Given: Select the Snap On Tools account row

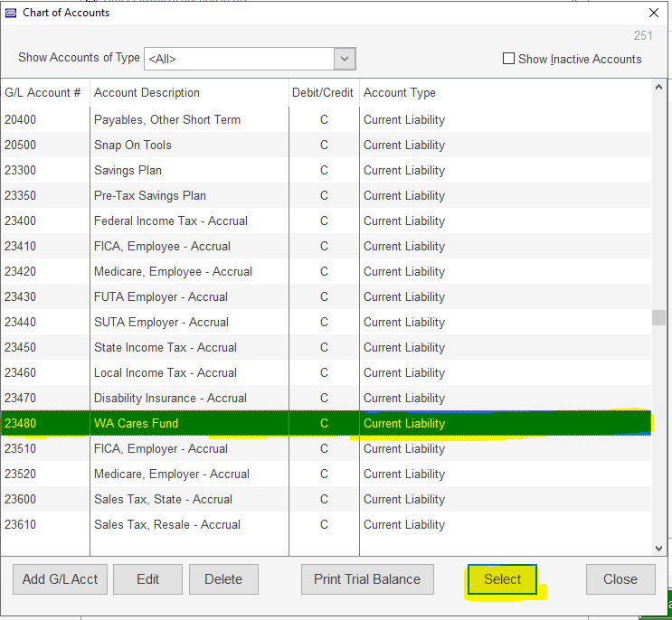Looking at the screenshot, I should coord(132,145).
